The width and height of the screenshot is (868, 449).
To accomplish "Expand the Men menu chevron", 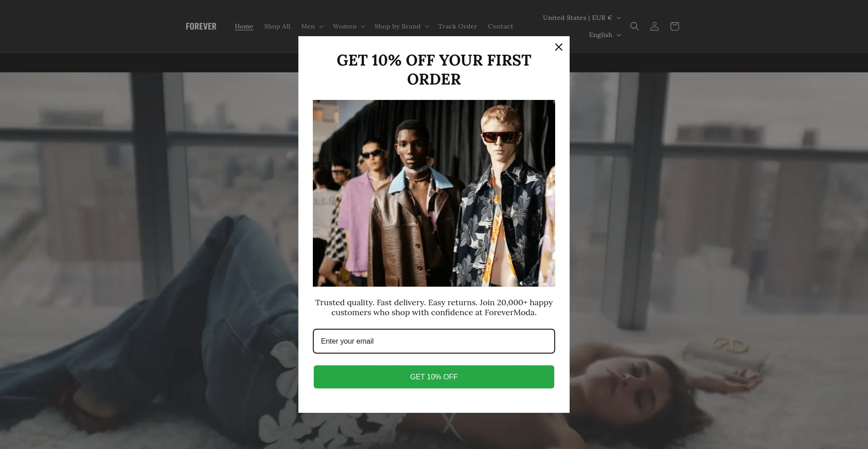I will click(321, 27).
